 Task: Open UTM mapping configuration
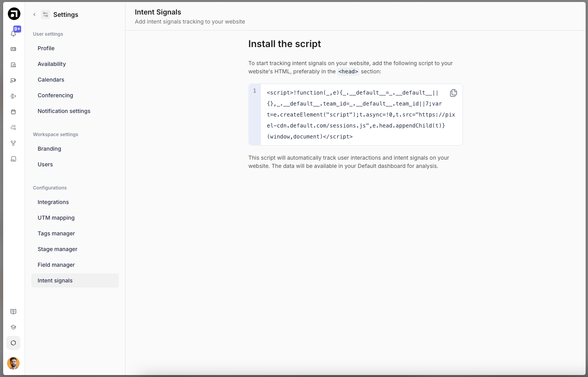[x=75, y=218]
